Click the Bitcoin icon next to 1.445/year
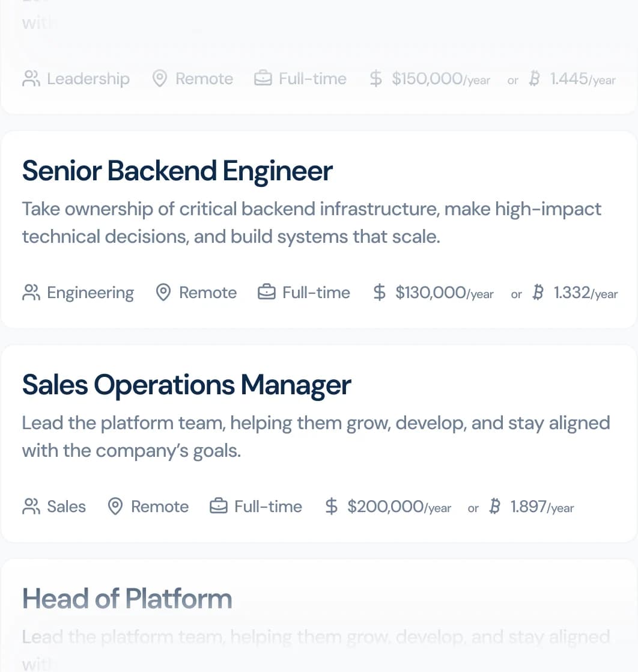Viewport: 638px width, 672px height. (x=534, y=79)
